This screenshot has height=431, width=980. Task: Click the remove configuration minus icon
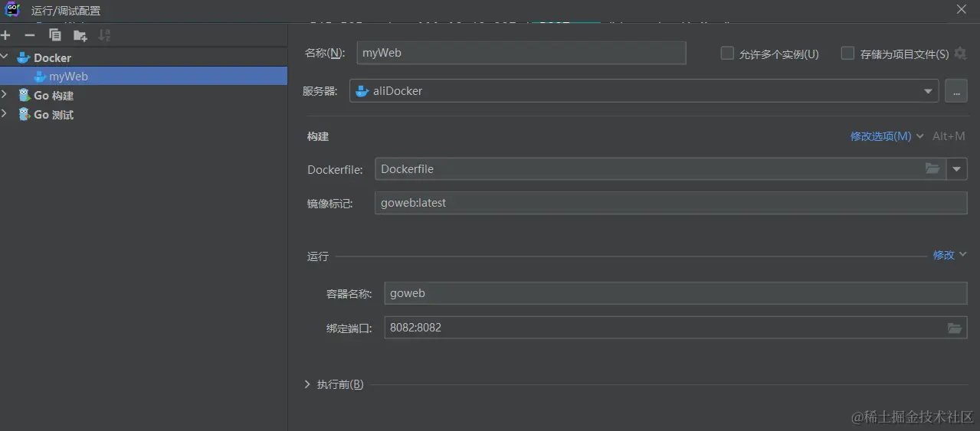(30, 35)
